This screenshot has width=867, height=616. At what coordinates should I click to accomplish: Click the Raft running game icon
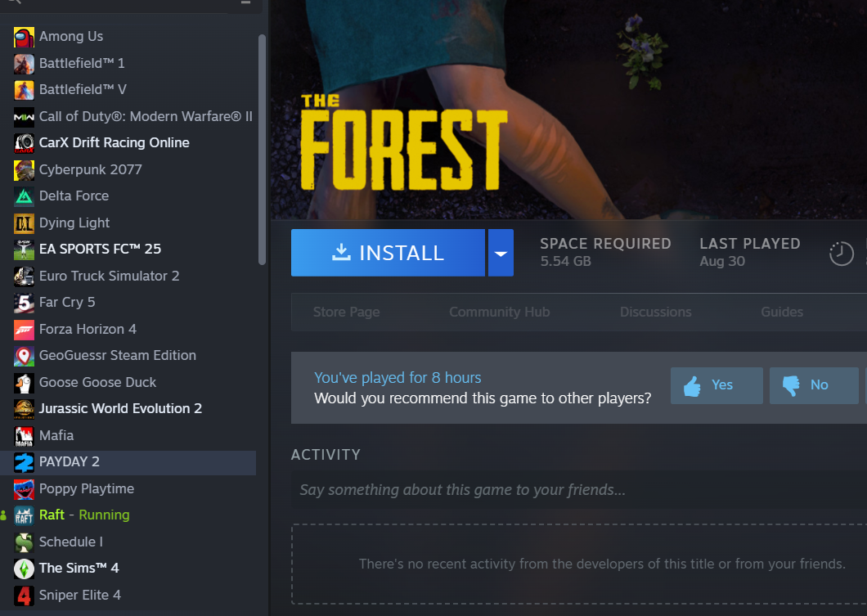(x=24, y=516)
